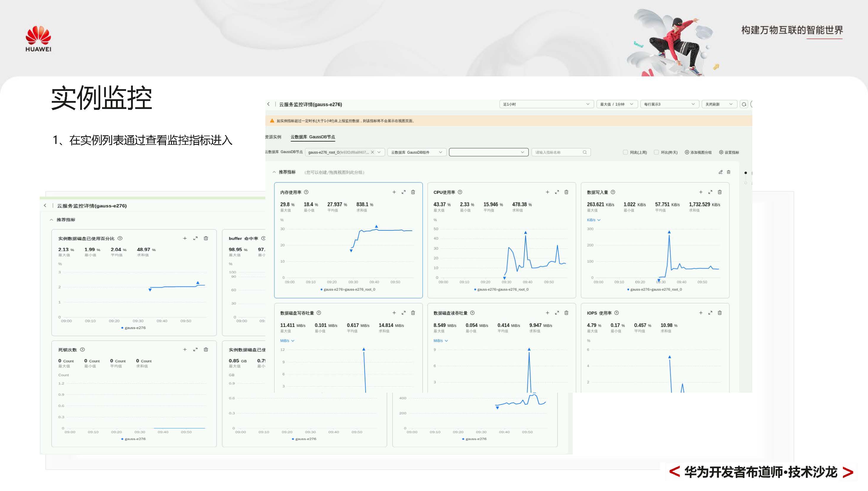Click 设置指标 button
This screenshot has height=491, width=868.
(x=729, y=153)
